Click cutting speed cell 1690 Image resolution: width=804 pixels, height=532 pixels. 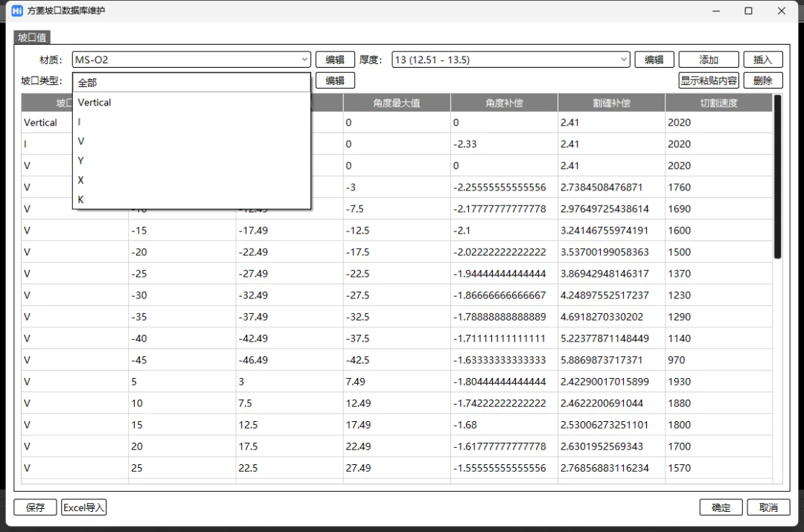click(x=718, y=208)
